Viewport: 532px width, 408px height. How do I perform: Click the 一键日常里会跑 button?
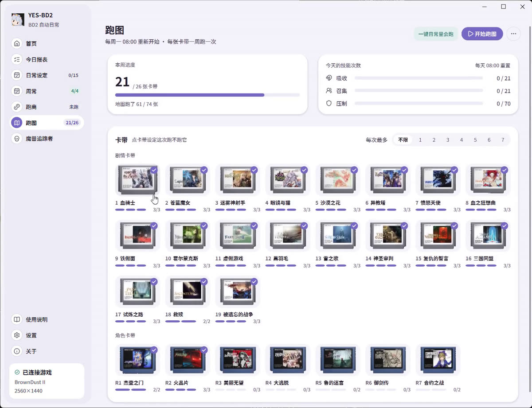(436, 34)
